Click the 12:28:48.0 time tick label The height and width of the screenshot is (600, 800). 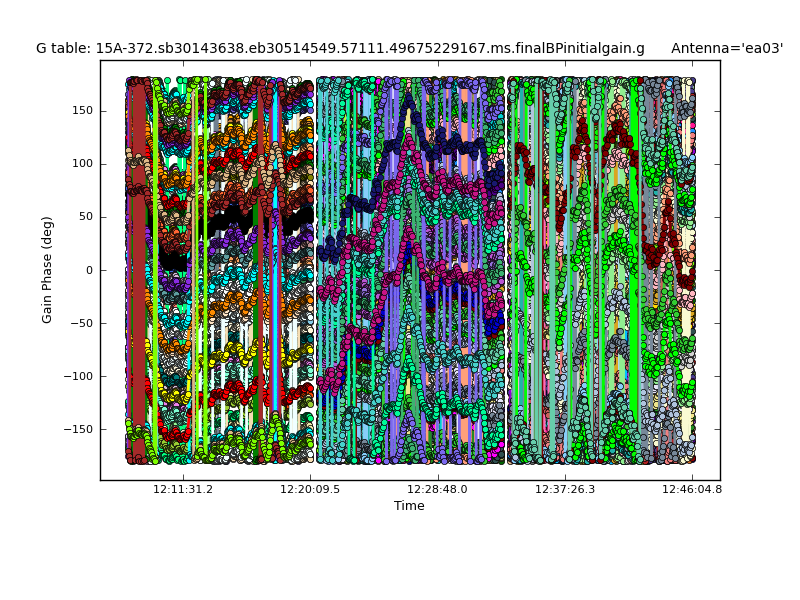(437, 490)
